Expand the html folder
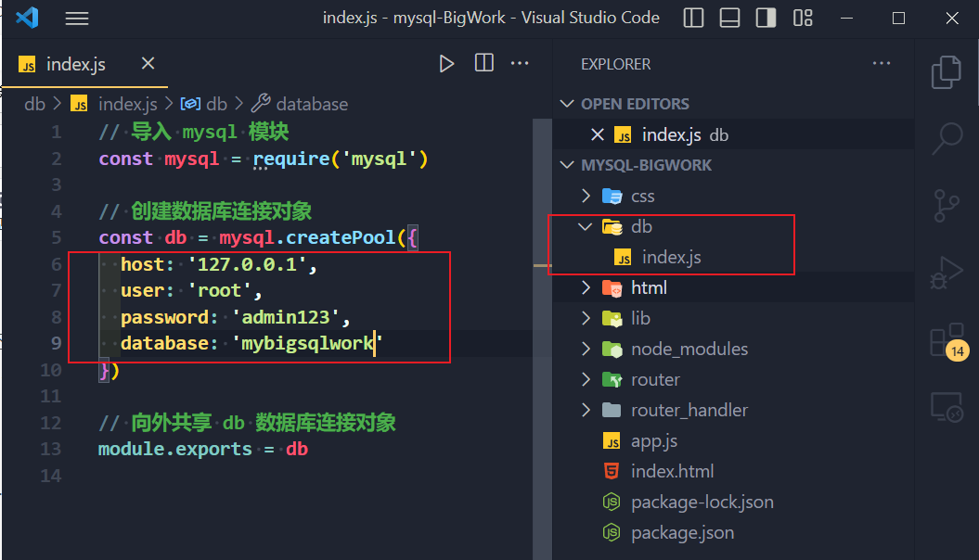 click(586, 287)
